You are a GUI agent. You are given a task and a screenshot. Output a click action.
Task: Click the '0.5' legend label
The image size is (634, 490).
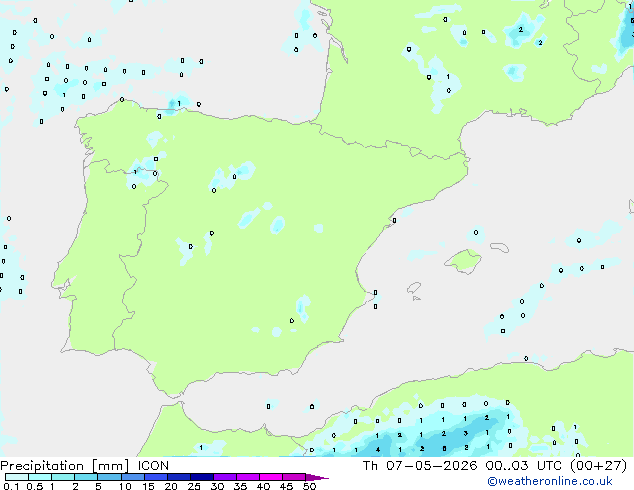click(35, 486)
